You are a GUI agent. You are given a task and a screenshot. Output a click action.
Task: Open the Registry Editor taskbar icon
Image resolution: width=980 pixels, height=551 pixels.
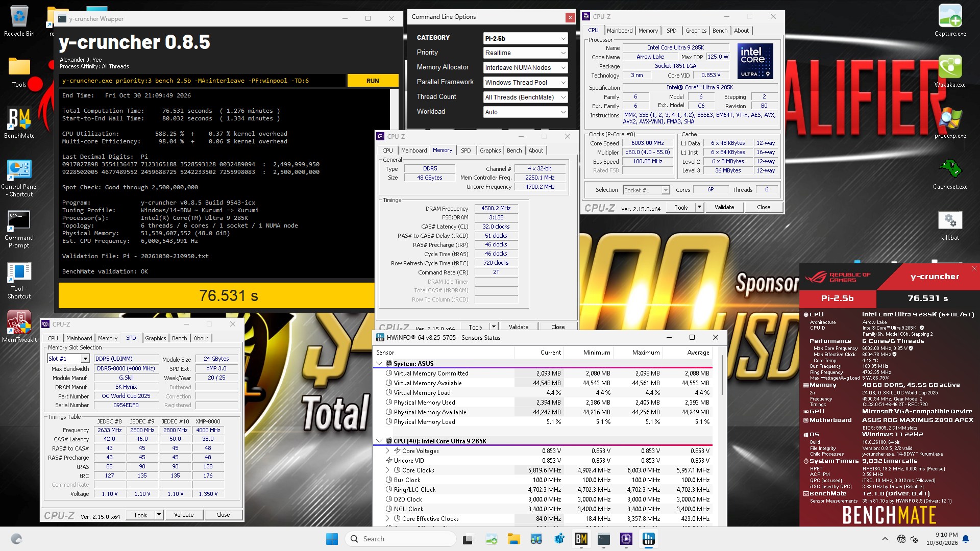coord(559,539)
